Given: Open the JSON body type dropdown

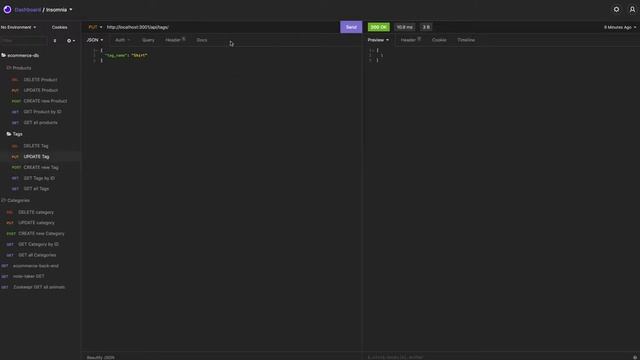Looking at the screenshot, I should click(95, 40).
